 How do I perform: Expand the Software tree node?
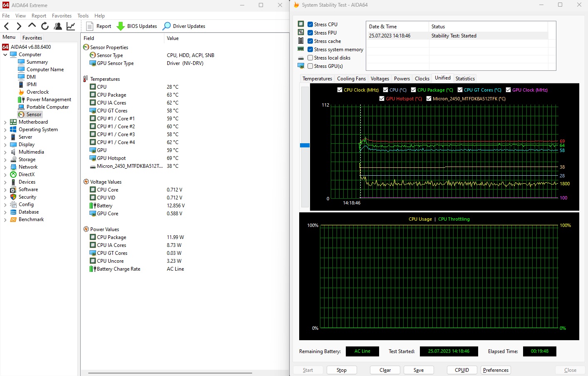point(5,189)
